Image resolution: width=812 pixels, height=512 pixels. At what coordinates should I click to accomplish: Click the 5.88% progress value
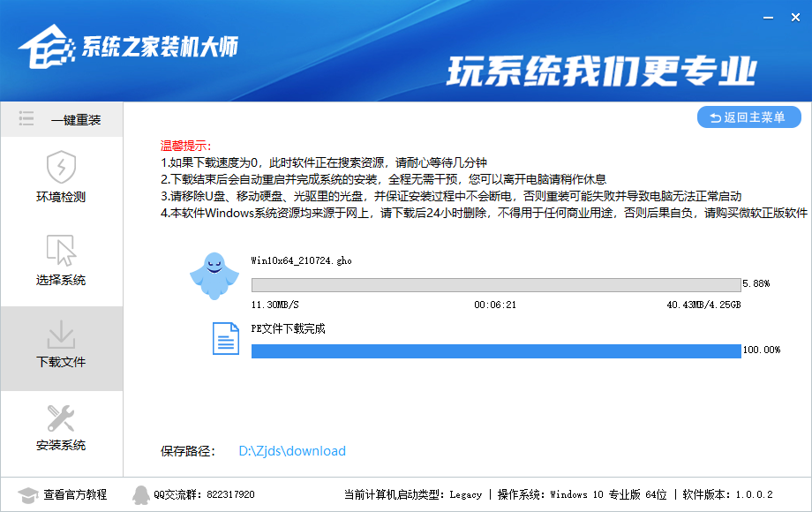point(756,283)
